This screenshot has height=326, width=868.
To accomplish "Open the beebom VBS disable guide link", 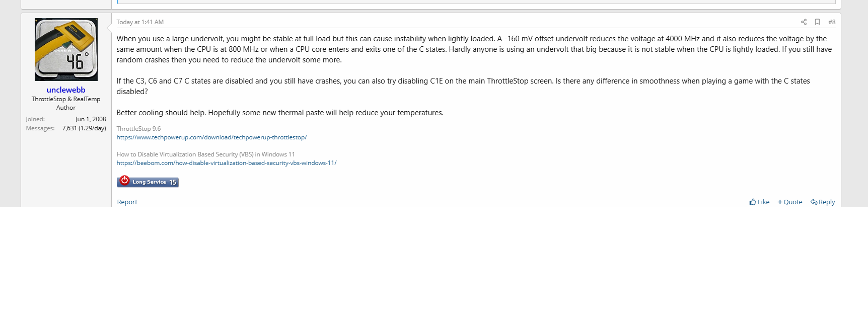I will click(227, 163).
